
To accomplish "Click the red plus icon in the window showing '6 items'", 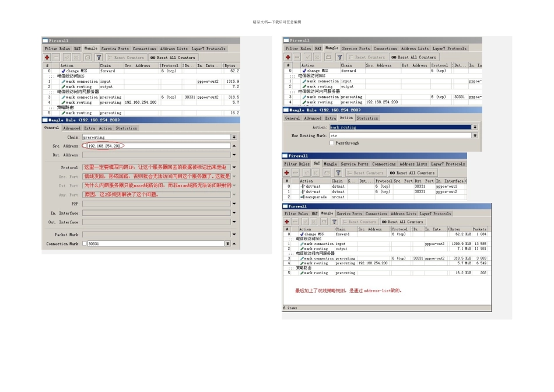I will [x=287, y=222].
